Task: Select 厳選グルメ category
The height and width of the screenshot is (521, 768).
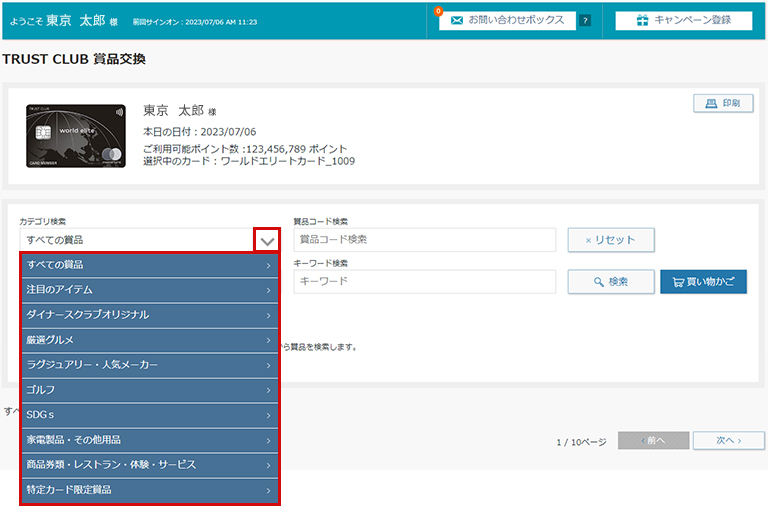Action: 149,340
